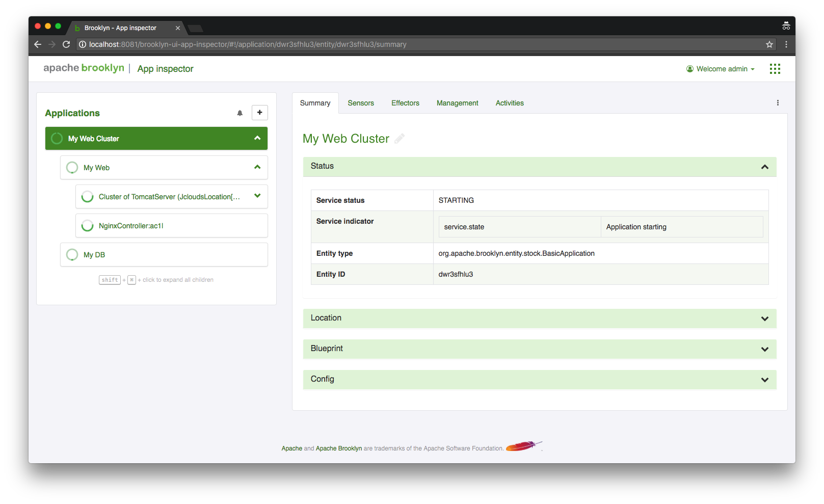Click the notifications bell icon in Applications

240,113
